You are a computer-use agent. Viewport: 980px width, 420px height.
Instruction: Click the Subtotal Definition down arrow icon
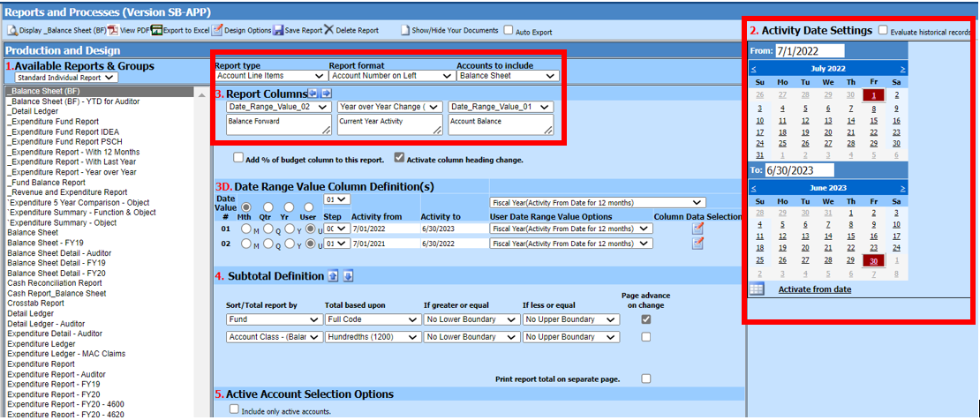[x=348, y=276]
